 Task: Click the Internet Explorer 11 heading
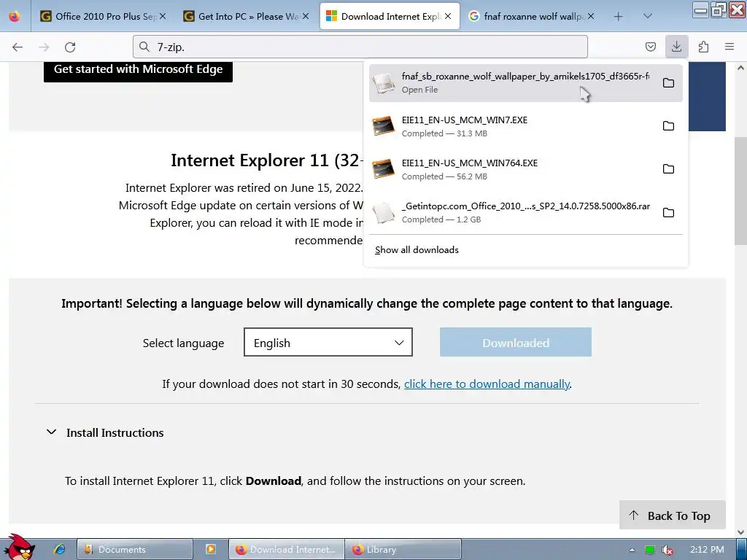pos(267,160)
